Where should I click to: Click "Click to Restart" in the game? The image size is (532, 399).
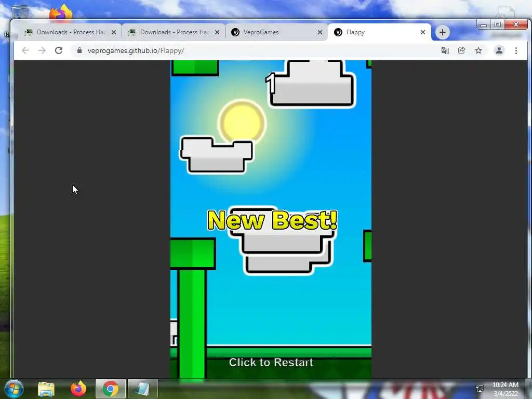271,362
